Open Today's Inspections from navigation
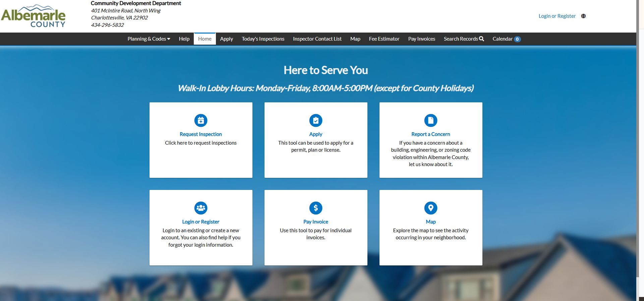Viewport: 644px width, 301px height. click(x=263, y=39)
